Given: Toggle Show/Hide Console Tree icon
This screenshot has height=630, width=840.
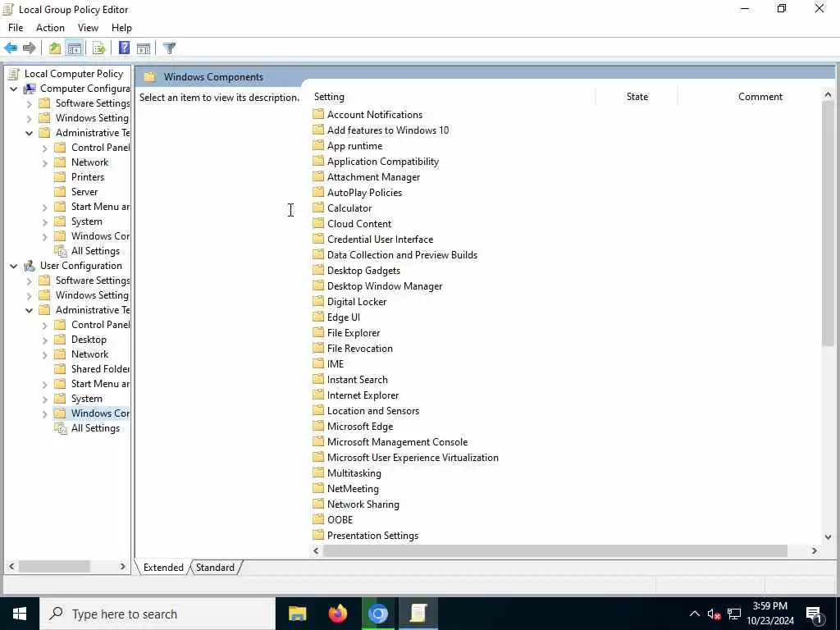Looking at the screenshot, I should pyautogui.click(x=75, y=48).
